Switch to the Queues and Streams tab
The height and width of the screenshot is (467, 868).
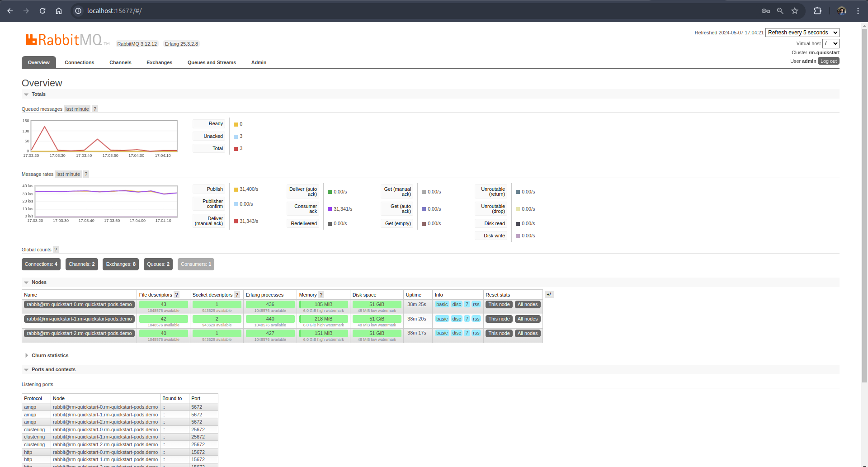click(212, 62)
